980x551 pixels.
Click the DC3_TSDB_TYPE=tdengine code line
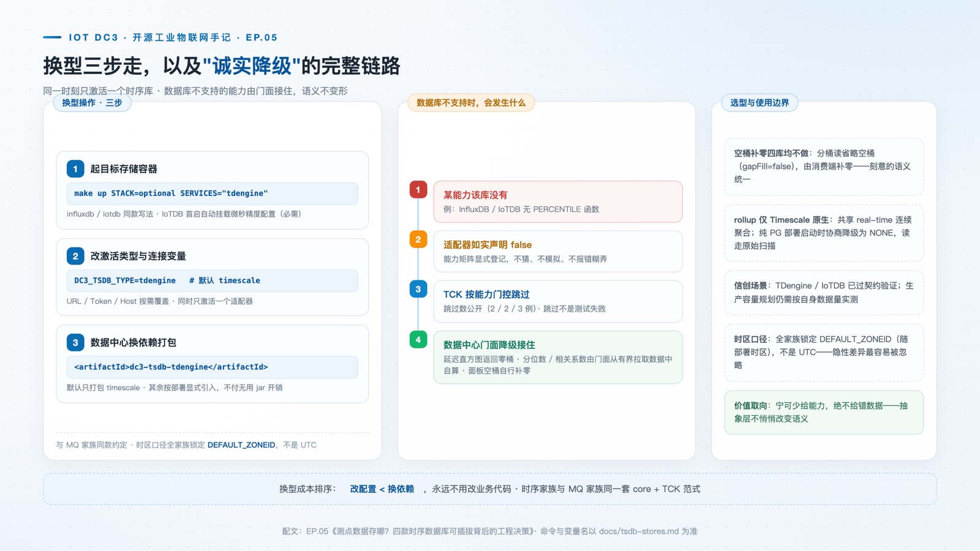coord(213,280)
